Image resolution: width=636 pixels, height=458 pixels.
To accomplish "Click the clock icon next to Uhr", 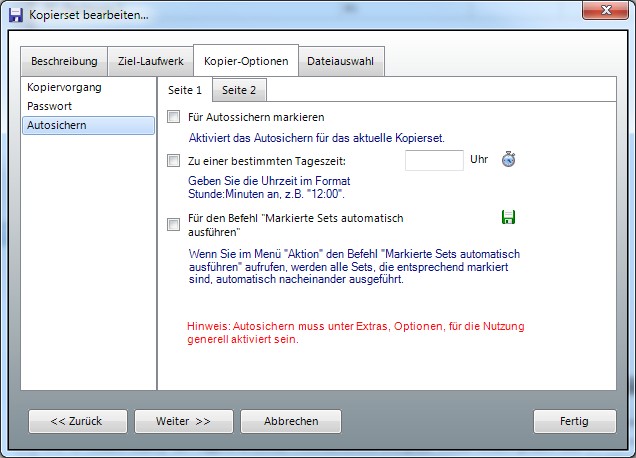I will point(508,160).
